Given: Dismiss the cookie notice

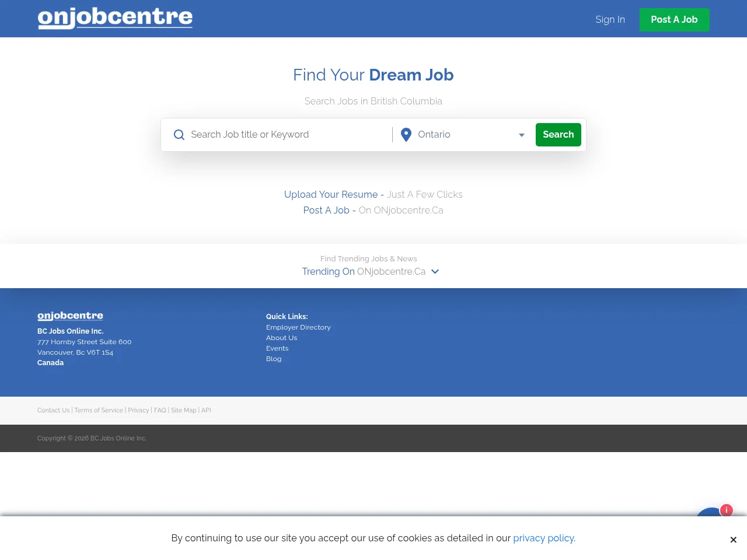Looking at the screenshot, I should 733,540.
